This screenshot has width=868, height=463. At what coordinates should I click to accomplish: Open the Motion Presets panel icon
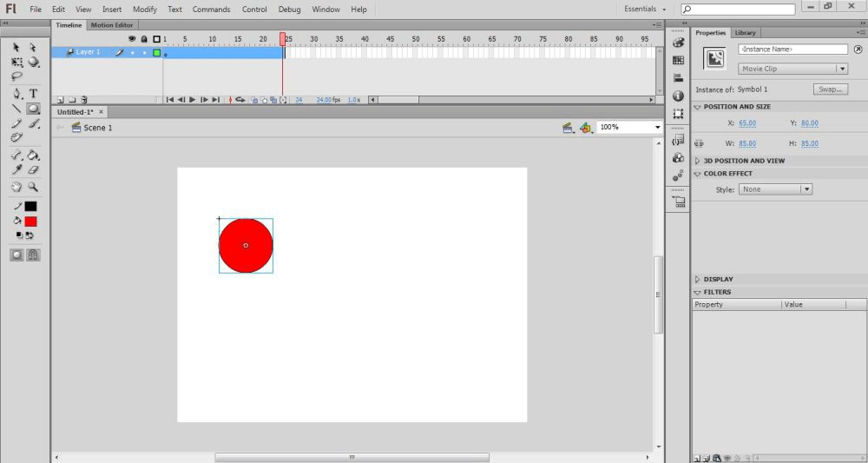(678, 175)
